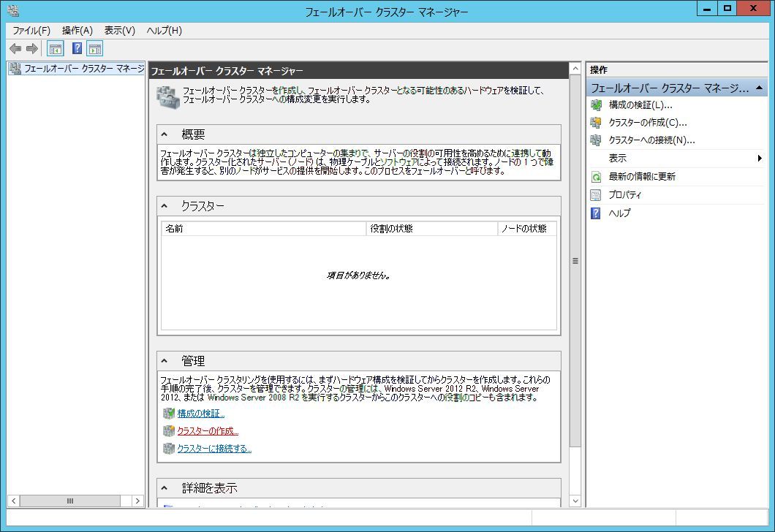Click the tree pane scroll left arrow
775x532 pixels.
click(x=13, y=501)
